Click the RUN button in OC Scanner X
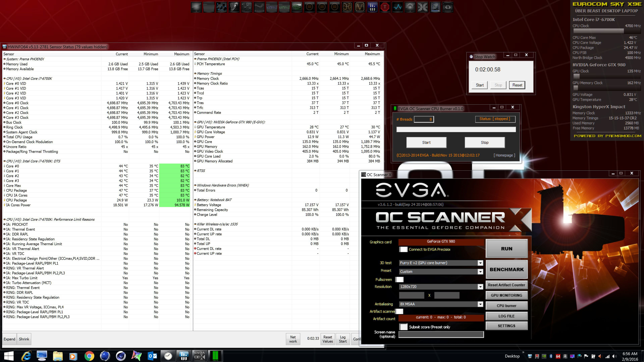Viewport: 644px width, 362px height. (x=506, y=249)
